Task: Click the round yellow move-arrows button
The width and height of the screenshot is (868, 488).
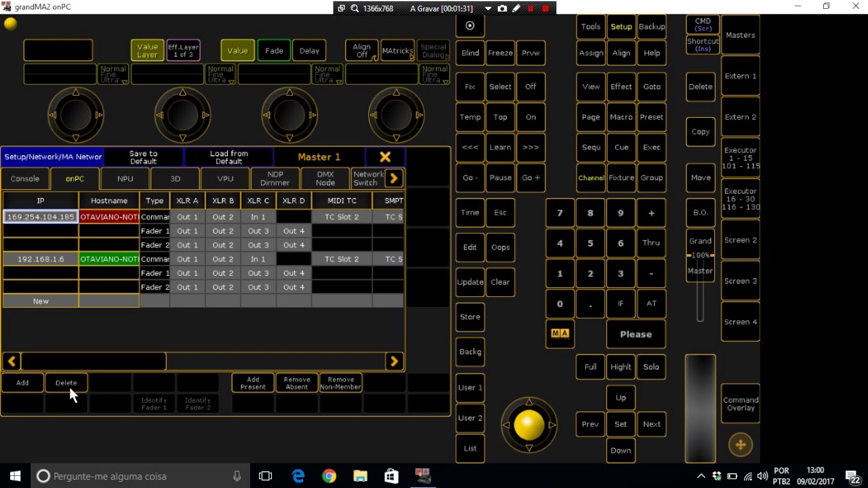Action: pos(741,445)
